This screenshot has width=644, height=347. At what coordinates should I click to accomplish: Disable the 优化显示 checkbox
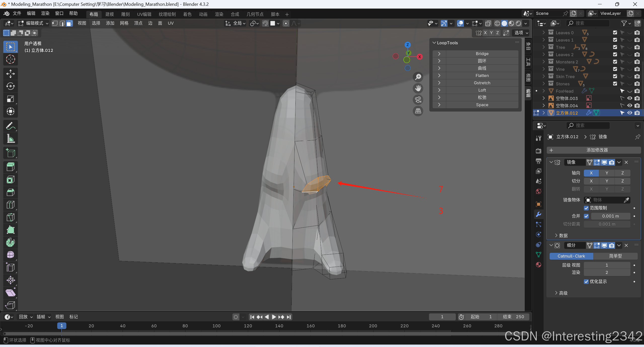[x=586, y=282]
